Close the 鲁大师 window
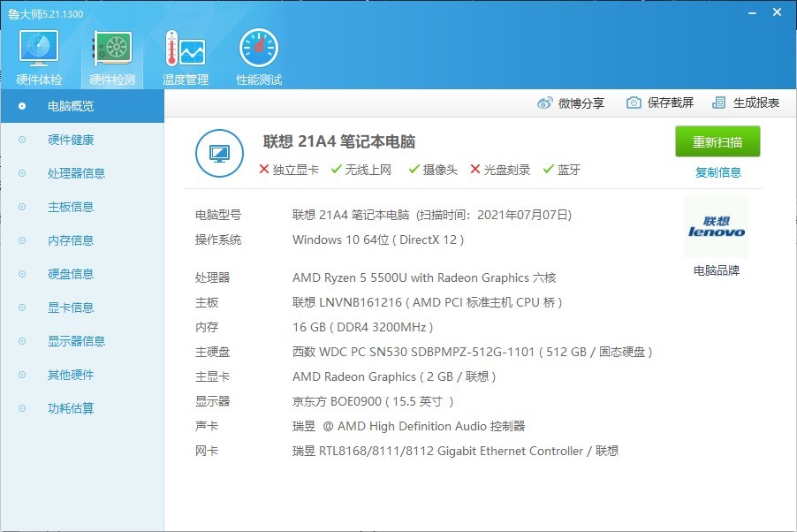 coord(778,12)
